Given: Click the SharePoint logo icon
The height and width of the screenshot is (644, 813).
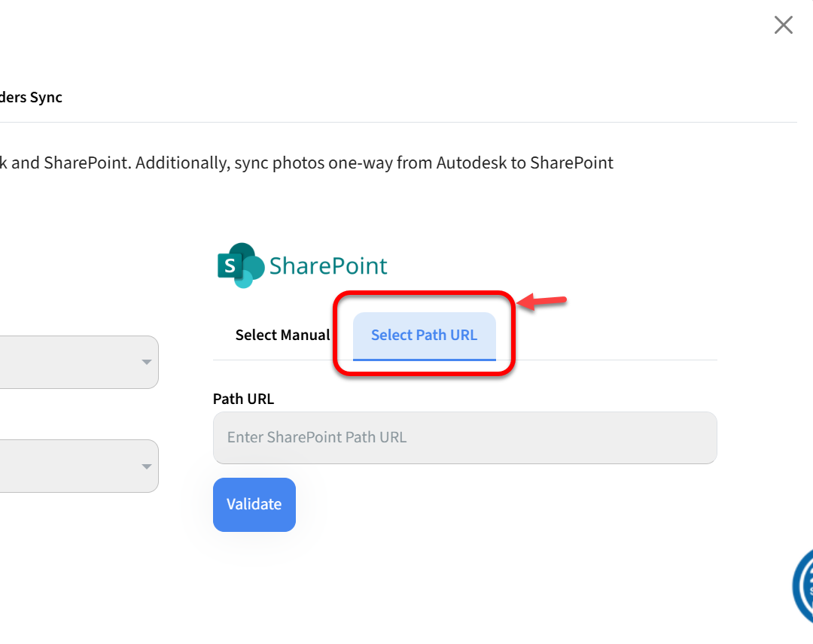Looking at the screenshot, I should [x=240, y=266].
